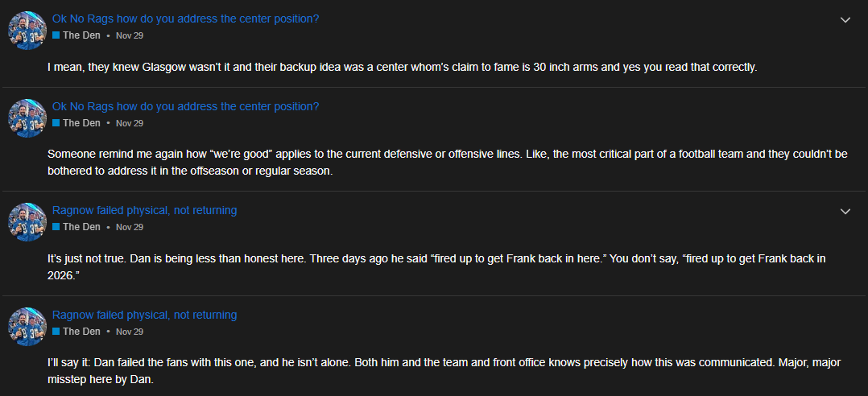Image resolution: width=868 pixels, height=396 pixels.
Task: Click The Den category square above "less than honest" post
Action: (x=56, y=227)
